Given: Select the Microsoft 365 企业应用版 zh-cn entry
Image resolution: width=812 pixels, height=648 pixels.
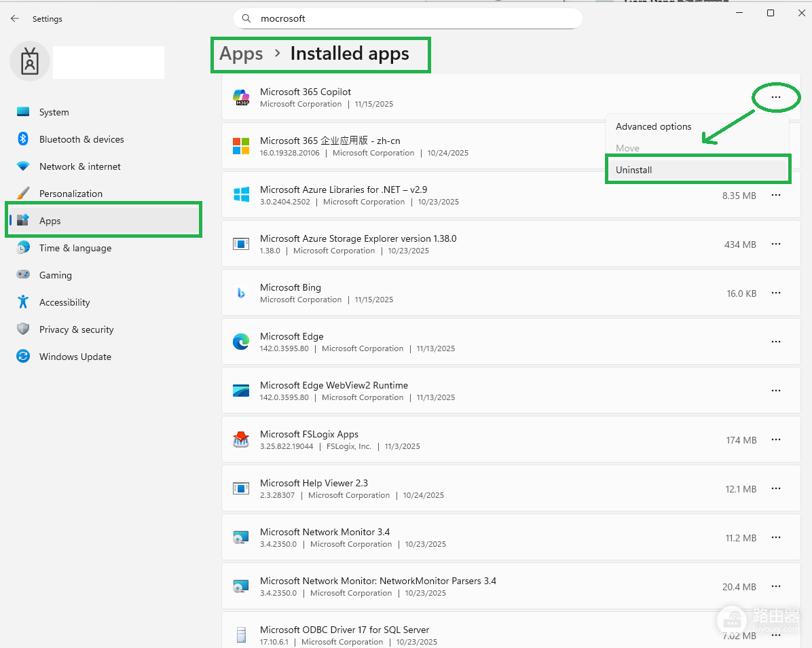Looking at the screenshot, I should 414,146.
